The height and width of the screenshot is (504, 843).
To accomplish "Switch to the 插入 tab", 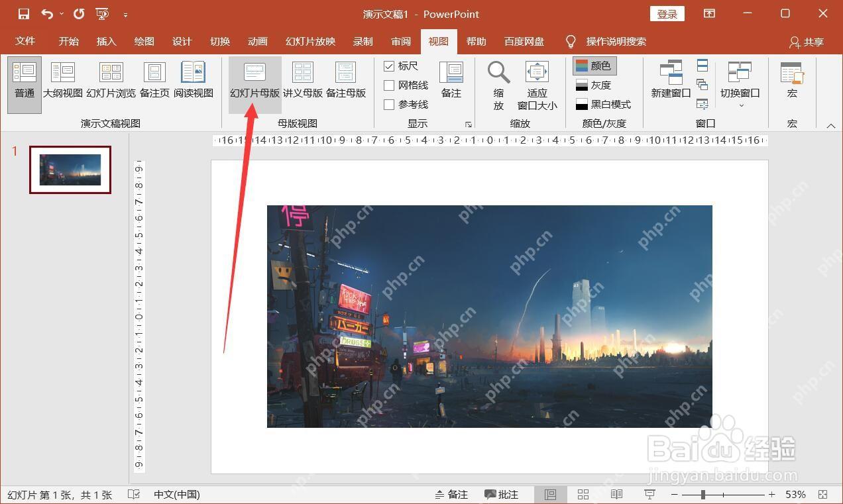I will (x=106, y=41).
